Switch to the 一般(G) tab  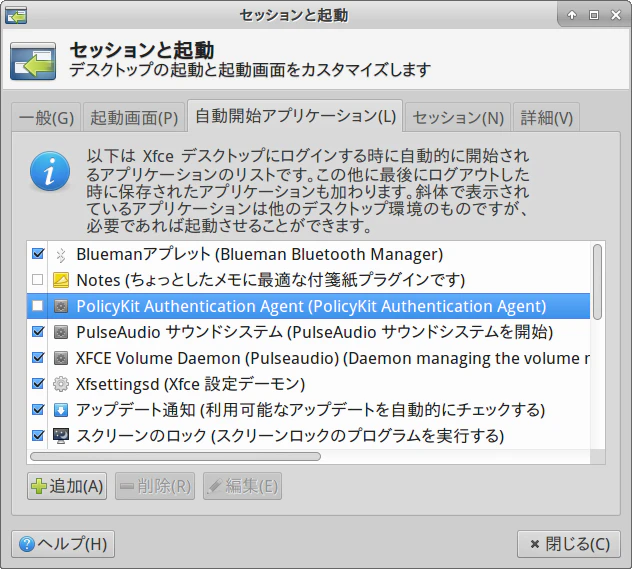[46, 118]
